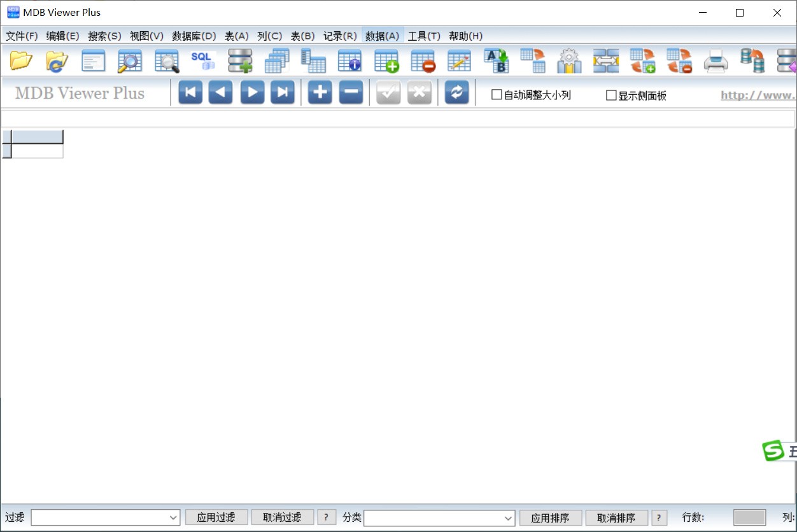Open the 工具(T) menu
The width and height of the screenshot is (797, 532).
[x=424, y=36]
